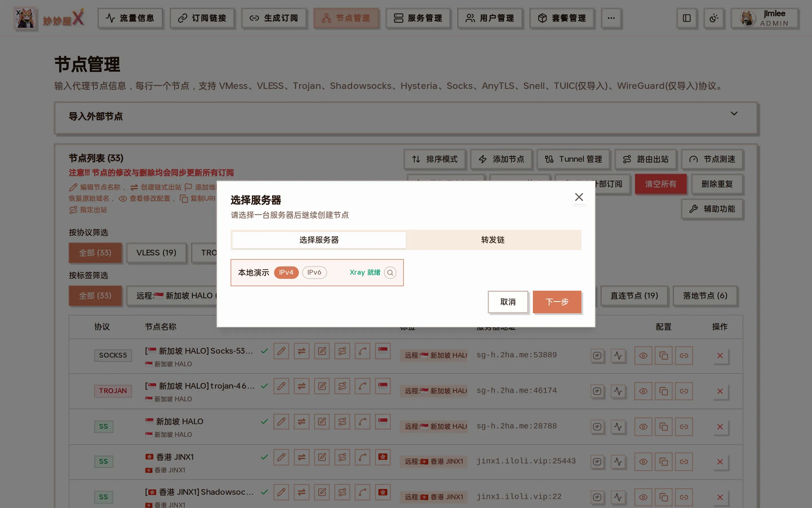Click copy URI icon for jinx1.iloli.vip:25443
812x508 pixels.
[663, 462]
